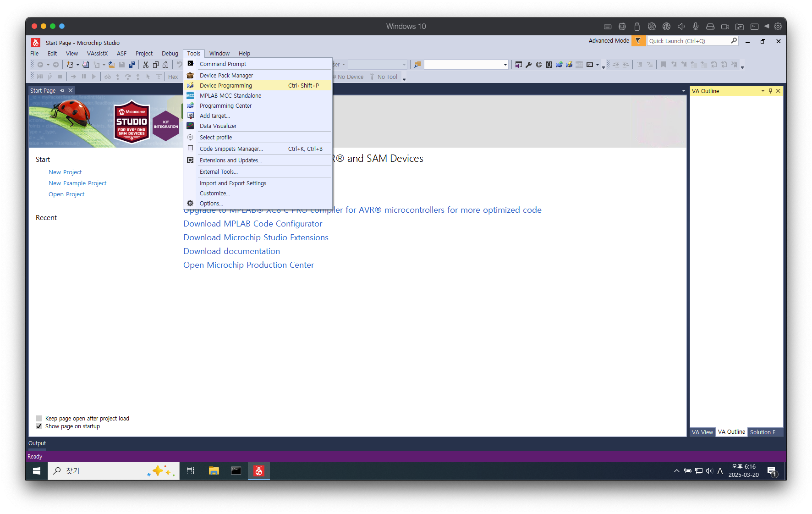812x514 pixels.
Task: Open File Explorer from the taskbar
Action: pos(214,471)
